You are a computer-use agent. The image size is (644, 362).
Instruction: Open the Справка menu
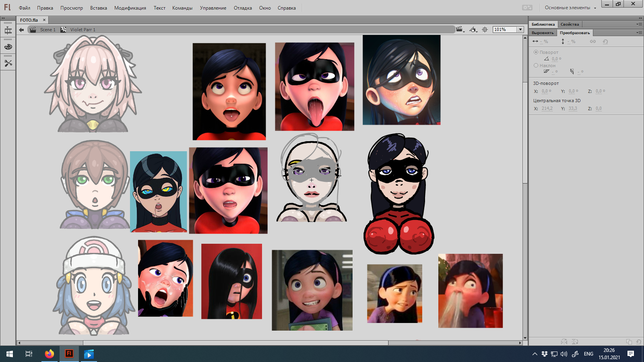287,8
